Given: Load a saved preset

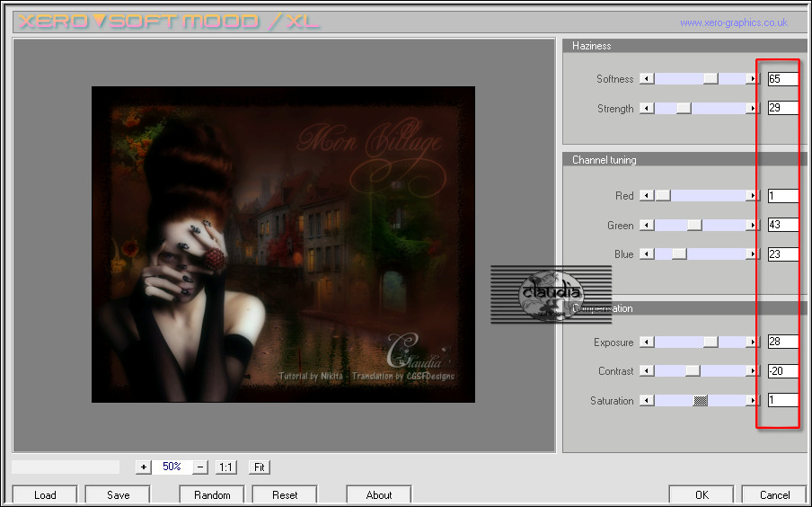Looking at the screenshot, I should point(45,495).
